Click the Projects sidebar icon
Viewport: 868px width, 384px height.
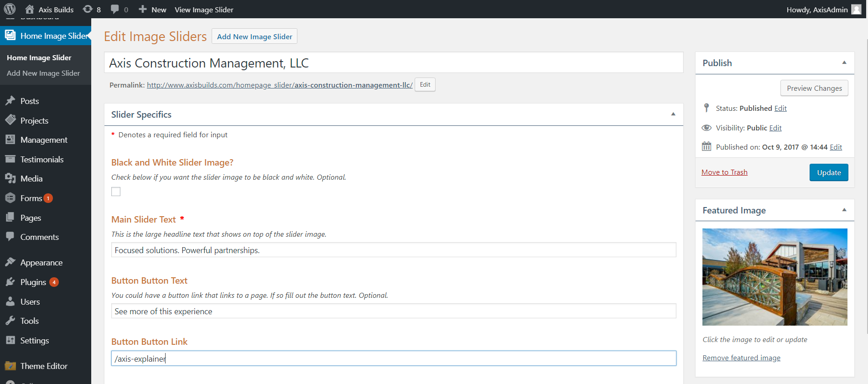(10, 120)
